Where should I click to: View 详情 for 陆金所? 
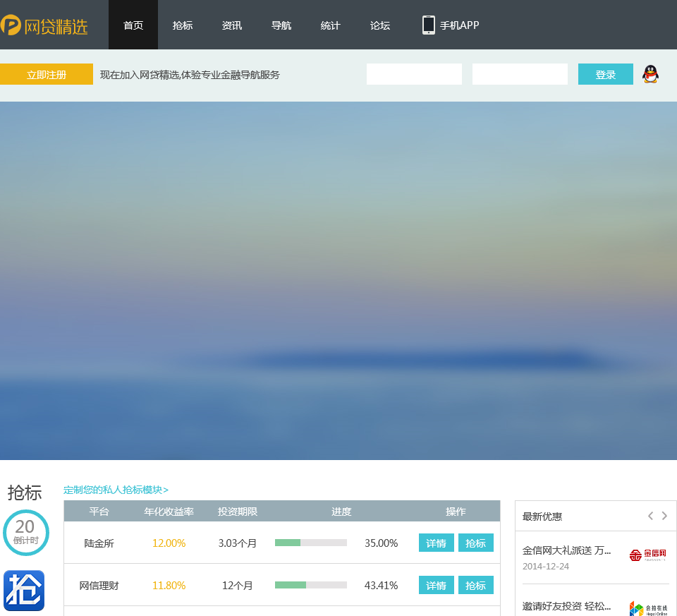tap(436, 543)
